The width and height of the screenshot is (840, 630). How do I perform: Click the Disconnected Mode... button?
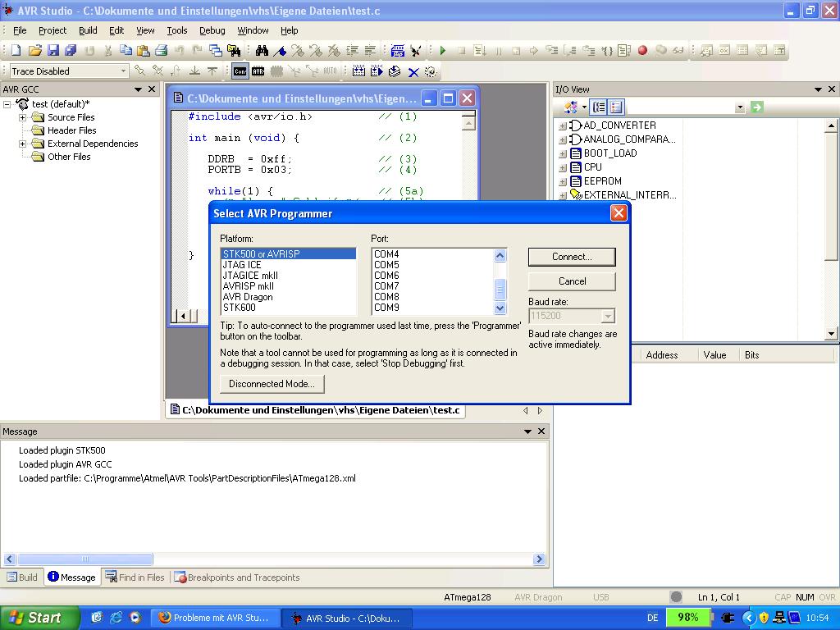[272, 384]
